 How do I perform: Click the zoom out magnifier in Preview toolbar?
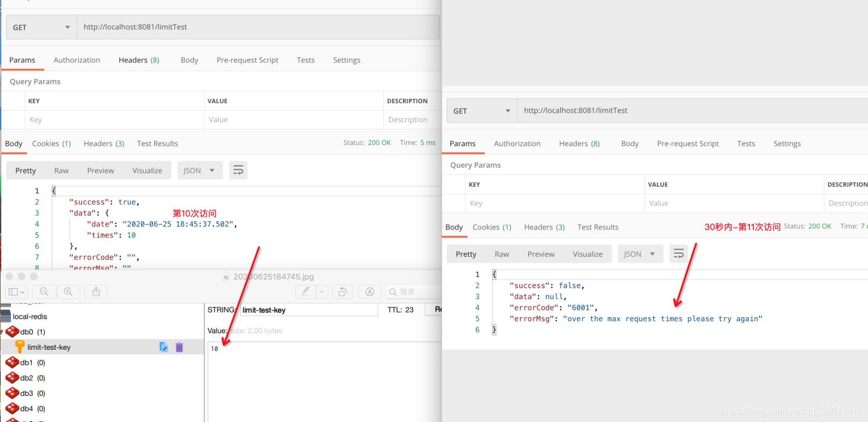44,292
